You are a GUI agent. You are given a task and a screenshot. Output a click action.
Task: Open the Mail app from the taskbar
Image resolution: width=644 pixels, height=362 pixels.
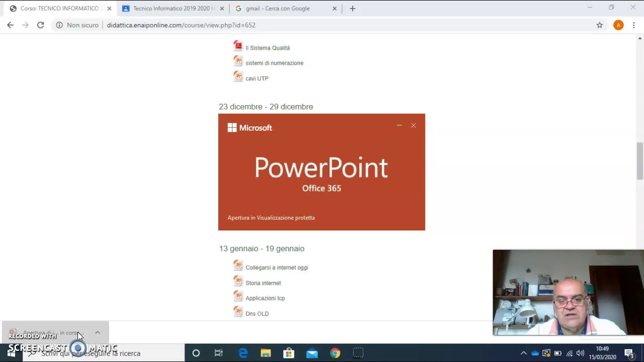coord(312,353)
